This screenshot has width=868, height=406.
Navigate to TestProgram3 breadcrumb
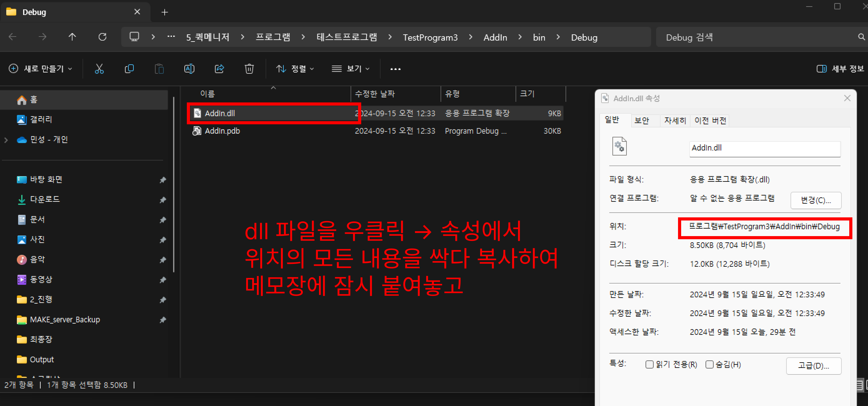pos(430,37)
